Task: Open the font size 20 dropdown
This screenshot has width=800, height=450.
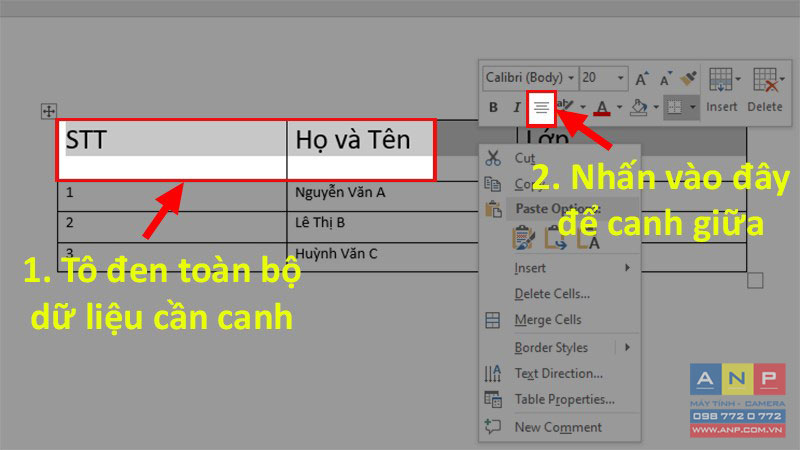Action: click(x=620, y=78)
